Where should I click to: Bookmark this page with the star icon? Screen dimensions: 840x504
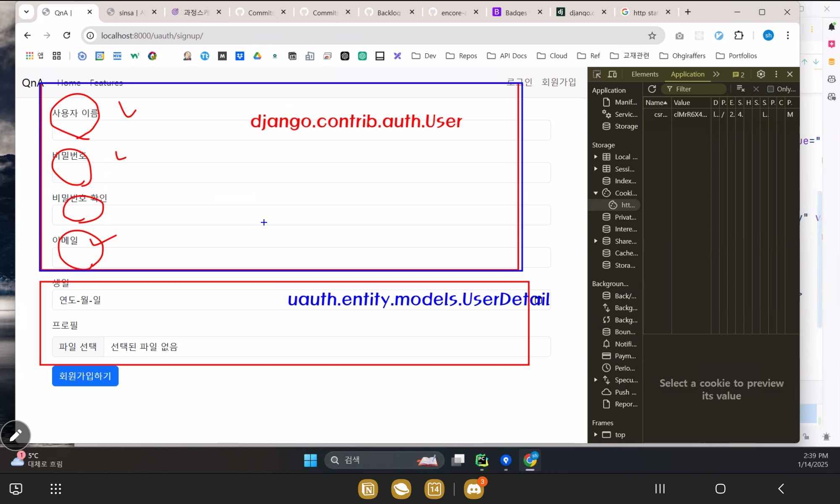[x=652, y=36]
